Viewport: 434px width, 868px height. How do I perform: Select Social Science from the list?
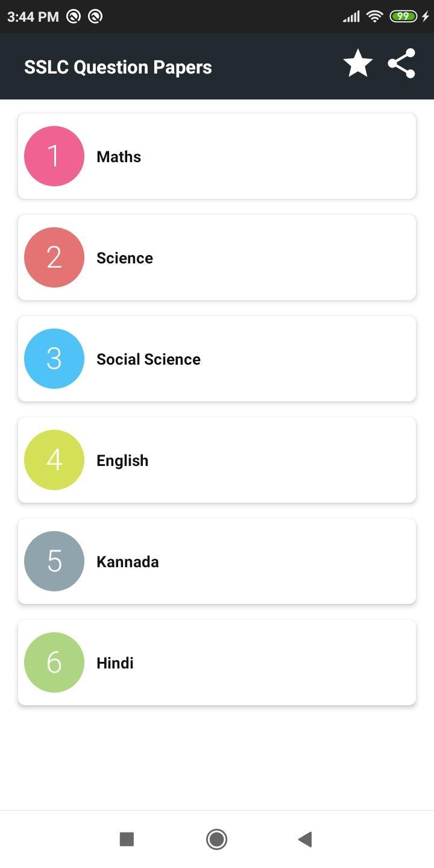pyautogui.click(x=217, y=359)
